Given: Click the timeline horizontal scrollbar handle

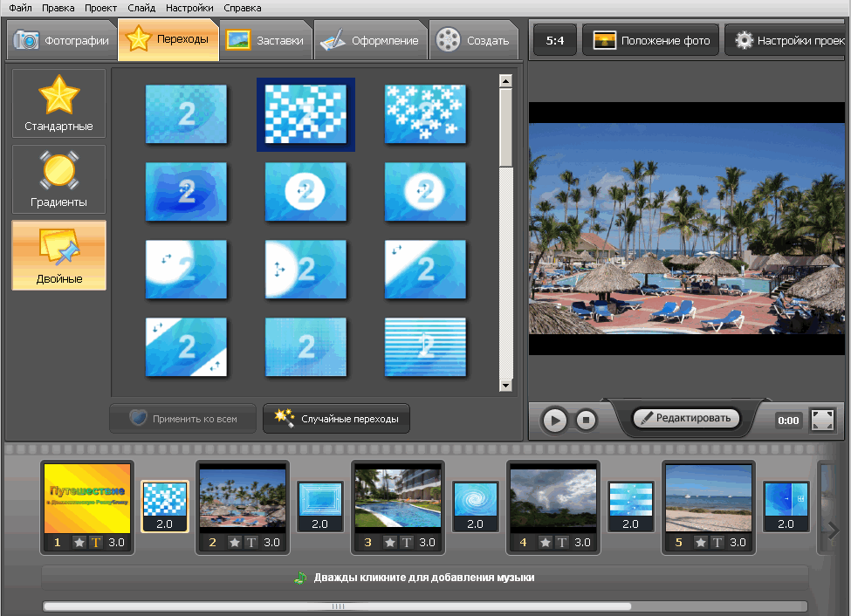Looking at the screenshot, I should [x=337, y=606].
